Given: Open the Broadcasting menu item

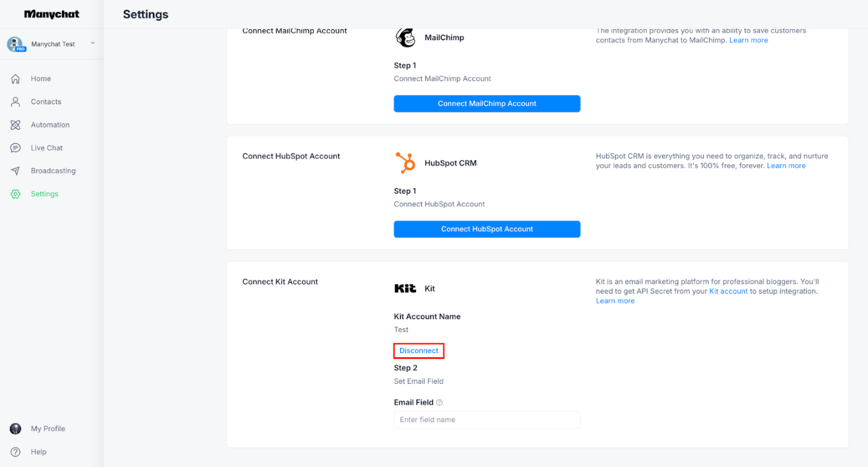Looking at the screenshot, I should pyautogui.click(x=53, y=171).
